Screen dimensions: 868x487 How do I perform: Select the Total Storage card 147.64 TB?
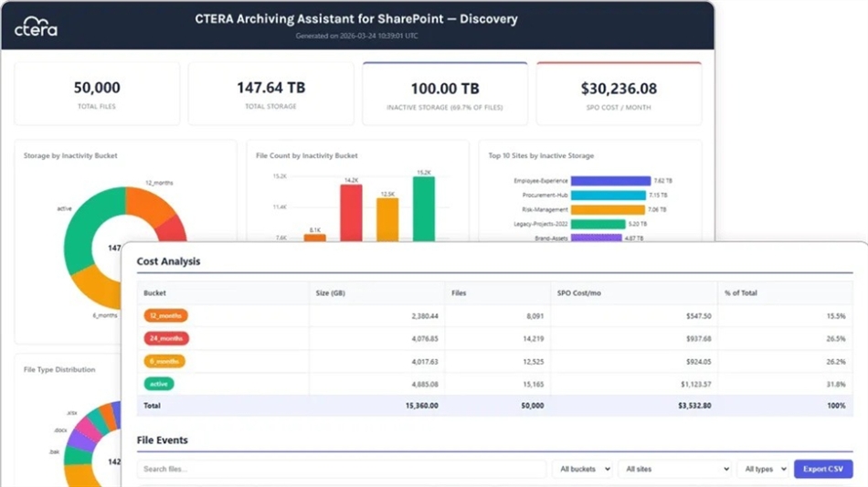tap(270, 93)
